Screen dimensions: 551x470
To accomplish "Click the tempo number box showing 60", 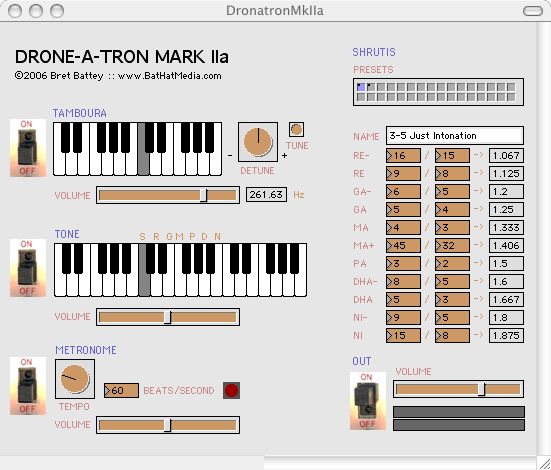I will pyautogui.click(x=121, y=391).
